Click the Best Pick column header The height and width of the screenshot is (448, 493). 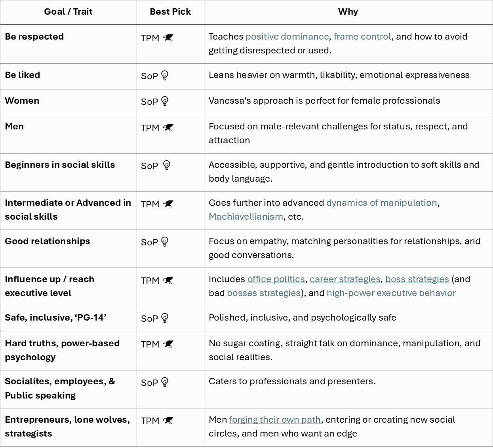coord(170,12)
